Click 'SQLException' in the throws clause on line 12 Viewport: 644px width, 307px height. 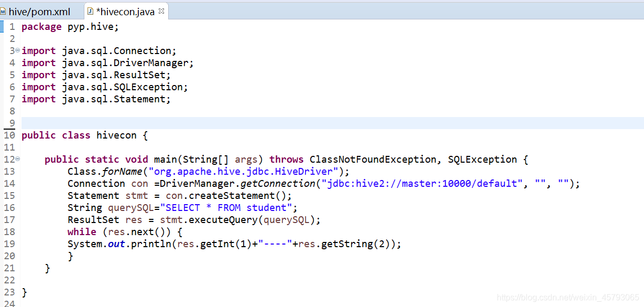click(483, 160)
